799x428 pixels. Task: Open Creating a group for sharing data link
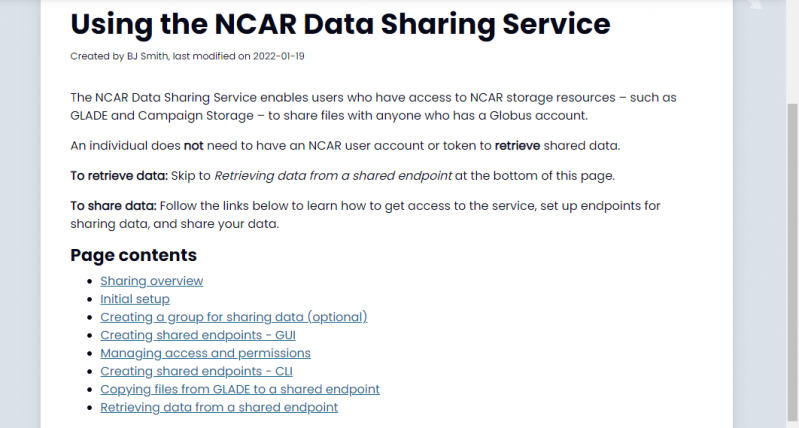tap(233, 317)
